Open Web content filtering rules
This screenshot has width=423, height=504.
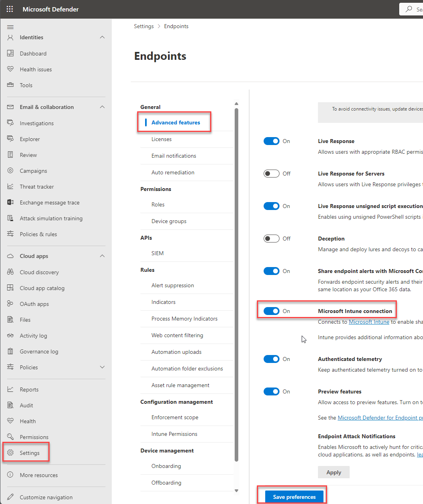pos(177,335)
